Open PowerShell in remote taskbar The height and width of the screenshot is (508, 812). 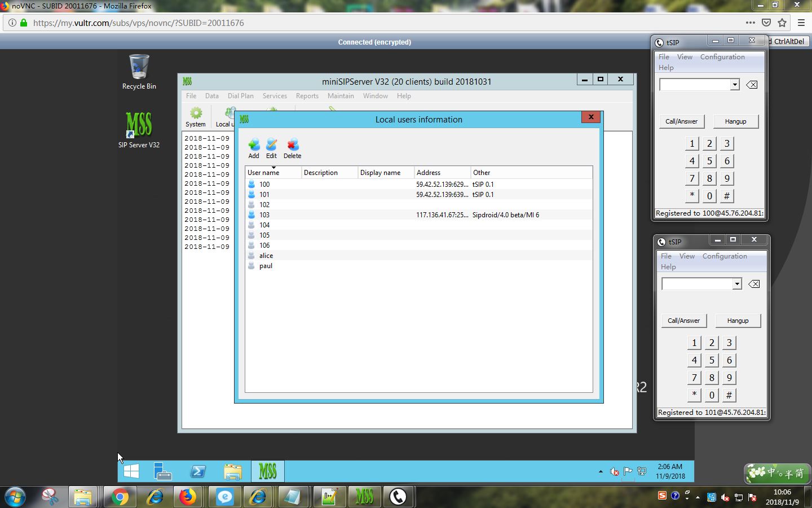pos(198,471)
